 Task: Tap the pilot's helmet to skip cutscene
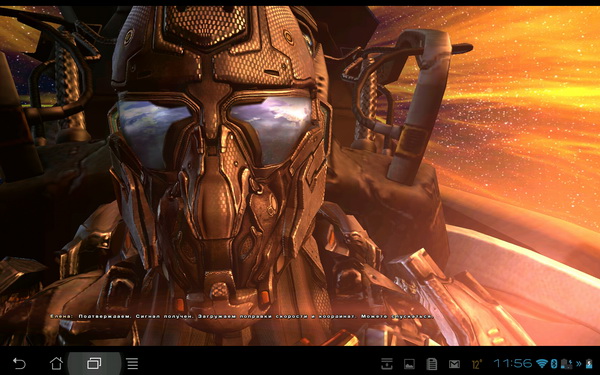[219, 153]
